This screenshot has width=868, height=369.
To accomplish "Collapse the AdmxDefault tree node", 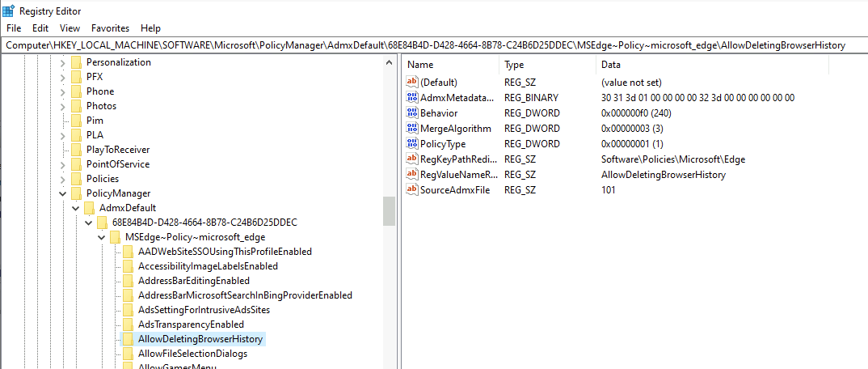I will click(x=76, y=208).
